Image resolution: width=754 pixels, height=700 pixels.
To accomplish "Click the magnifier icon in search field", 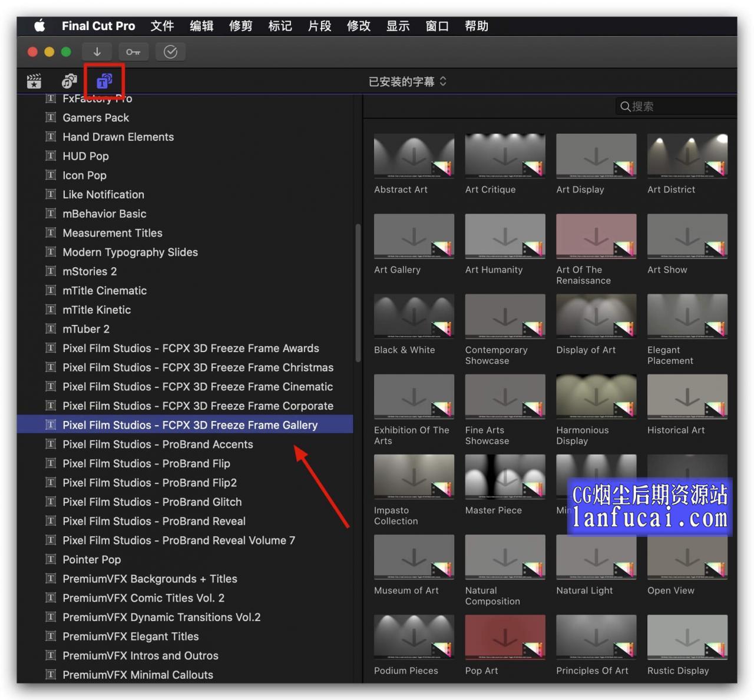I will tap(625, 107).
